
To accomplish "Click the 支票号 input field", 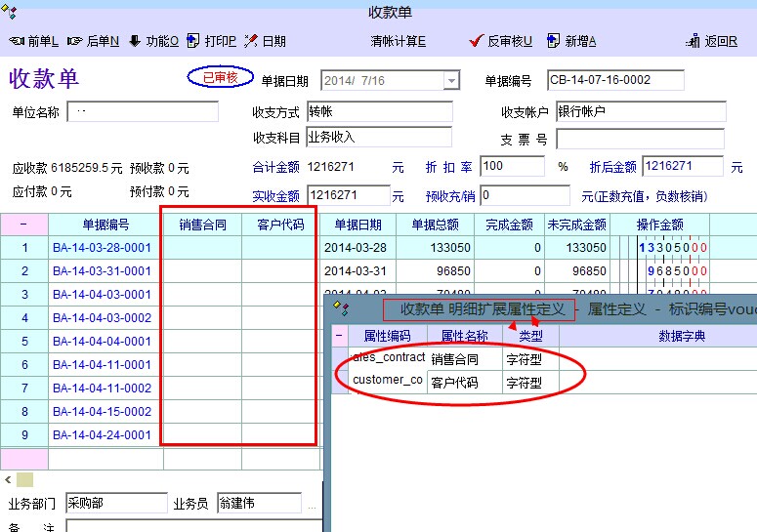I will click(x=640, y=139).
